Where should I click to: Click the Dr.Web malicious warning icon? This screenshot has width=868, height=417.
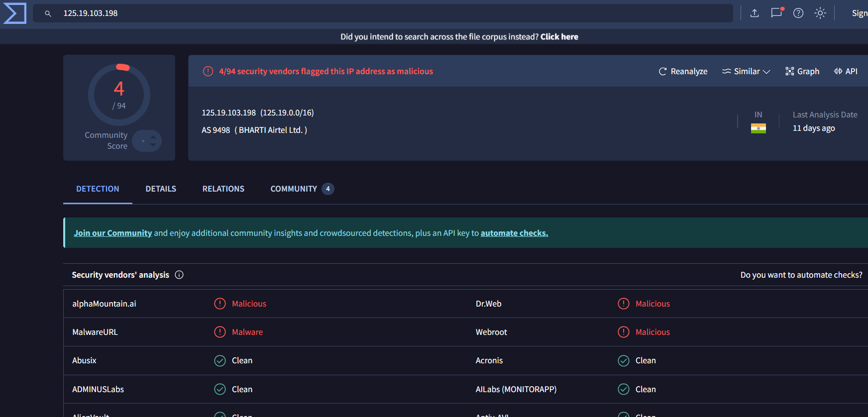pyautogui.click(x=624, y=304)
